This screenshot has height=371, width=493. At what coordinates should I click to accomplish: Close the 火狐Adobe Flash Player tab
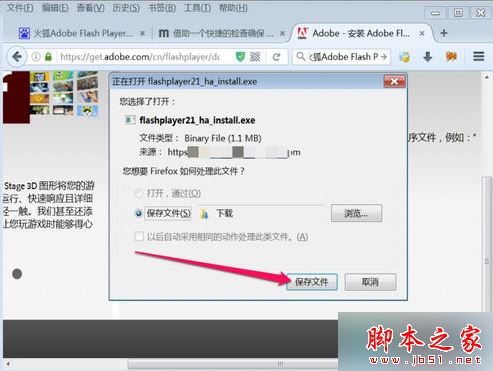tap(142, 33)
